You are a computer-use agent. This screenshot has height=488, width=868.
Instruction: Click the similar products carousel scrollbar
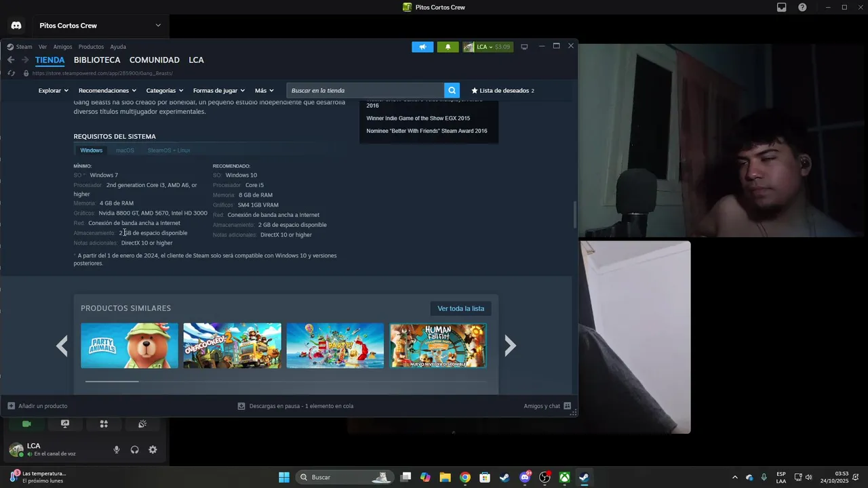click(x=112, y=382)
